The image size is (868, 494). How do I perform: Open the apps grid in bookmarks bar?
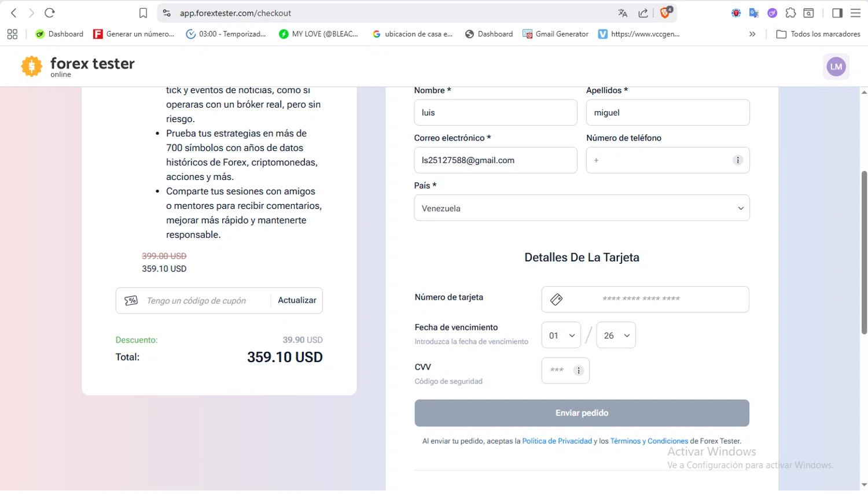[x=12, y=34]
